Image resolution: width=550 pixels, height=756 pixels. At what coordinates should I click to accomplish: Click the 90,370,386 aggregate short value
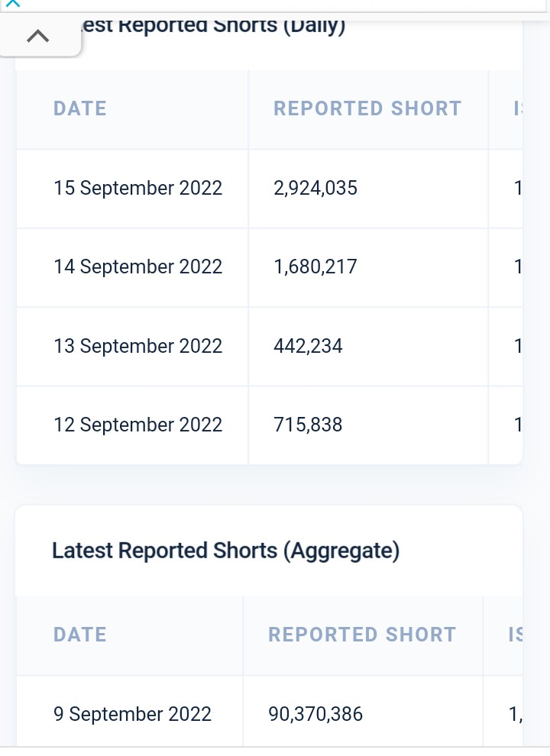tap(315, 714)
